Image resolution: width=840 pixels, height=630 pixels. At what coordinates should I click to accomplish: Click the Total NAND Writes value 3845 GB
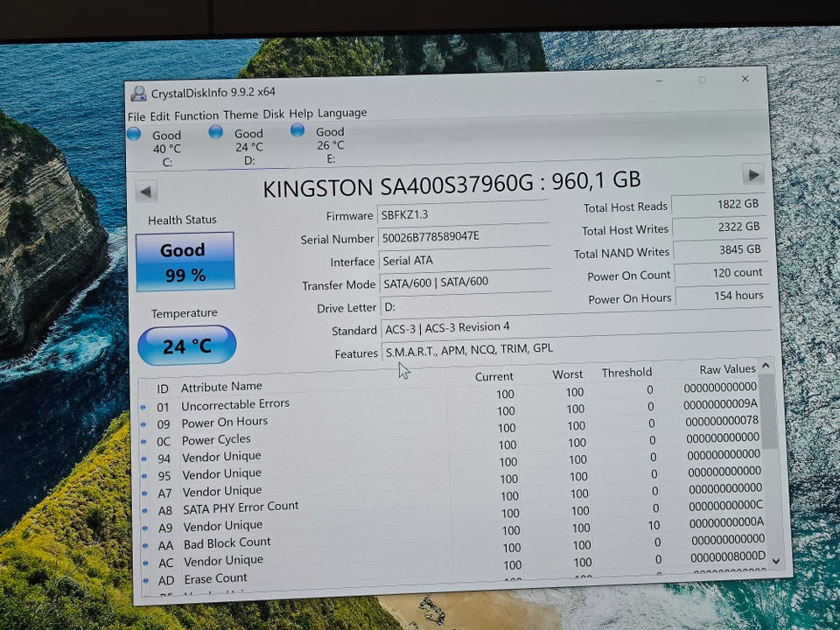pos(720,249)
